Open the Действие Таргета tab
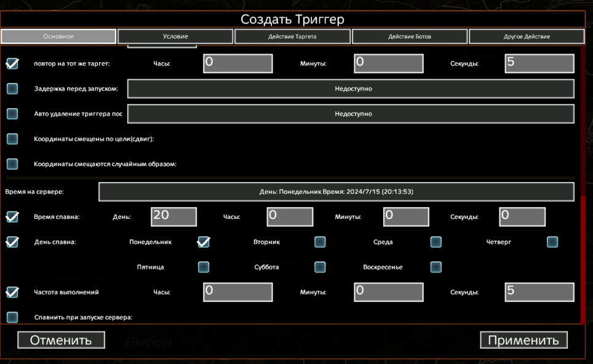Viewport: 593px width, 364px height. click(292, 37)
